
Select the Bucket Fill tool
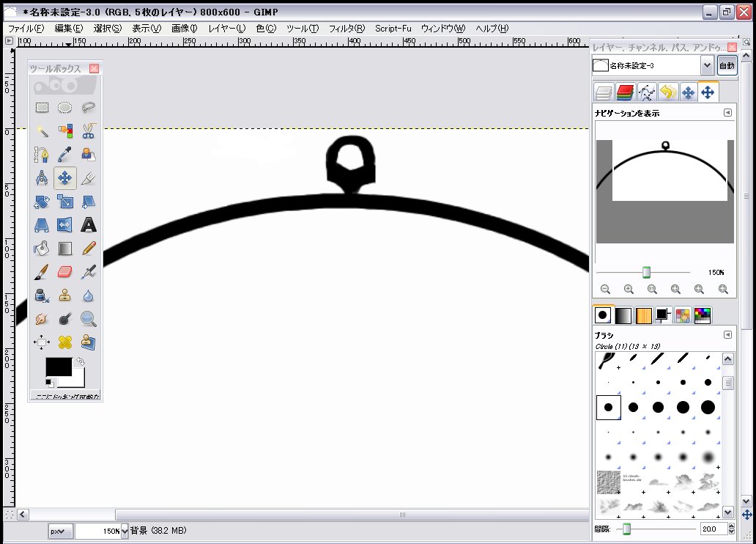tap(42, 249)
